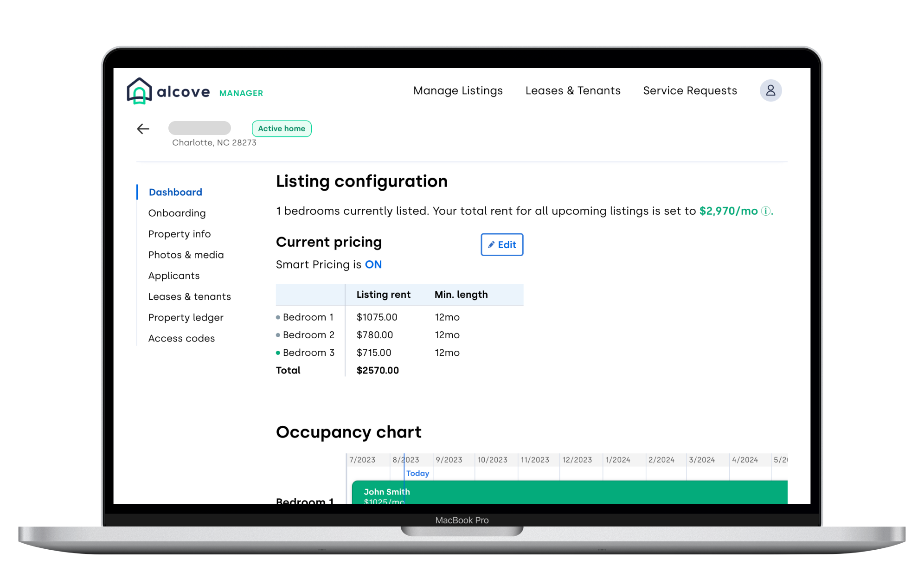
Task: Open the Onboarding sidebar section
Action: 177,213
